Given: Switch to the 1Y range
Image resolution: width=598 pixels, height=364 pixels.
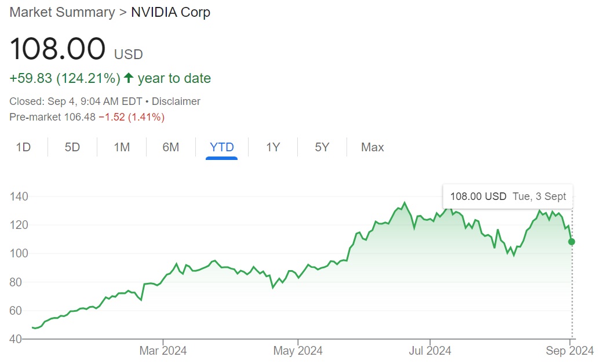Looking at the screenshot, I should (x=273, y=147).
